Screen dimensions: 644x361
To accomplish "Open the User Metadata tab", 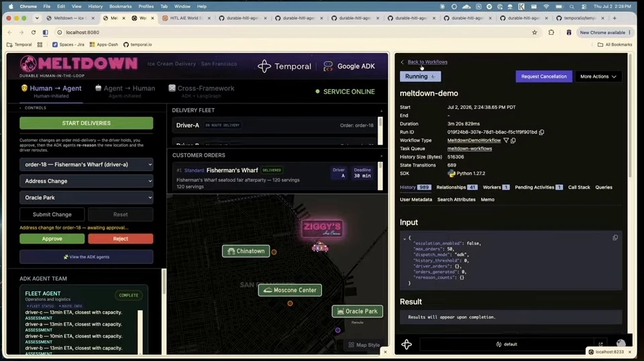I will [416, 199].
